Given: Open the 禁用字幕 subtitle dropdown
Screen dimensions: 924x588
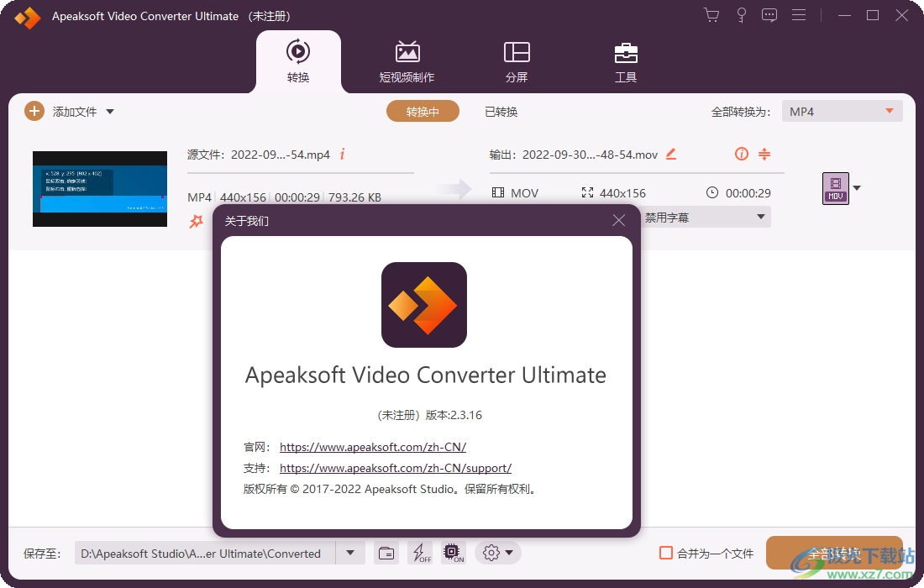Looking at the screenshot, I should 705,218.
